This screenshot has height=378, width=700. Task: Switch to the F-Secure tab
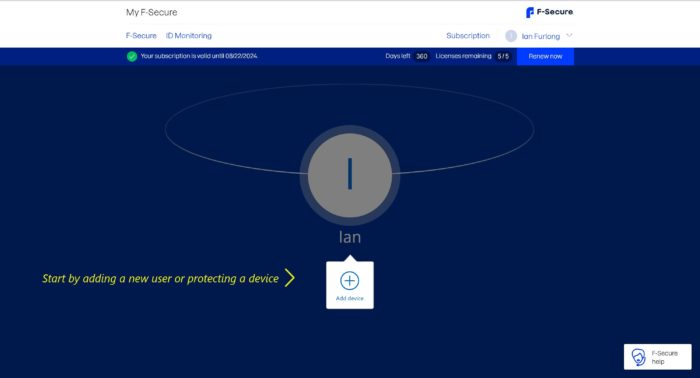141,36
